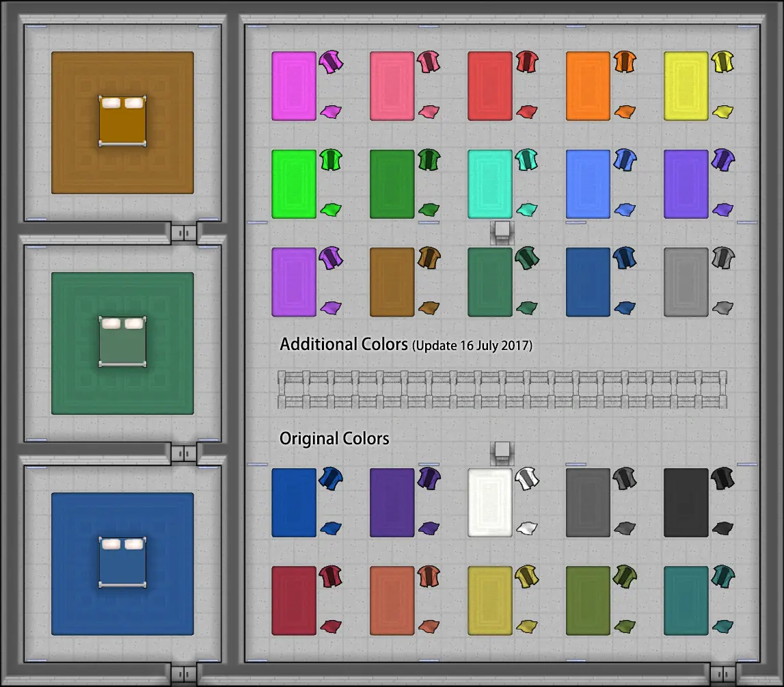This screenshot has height=687, width=784.
Task: Select the brown cloth pile
Action: 429,308
